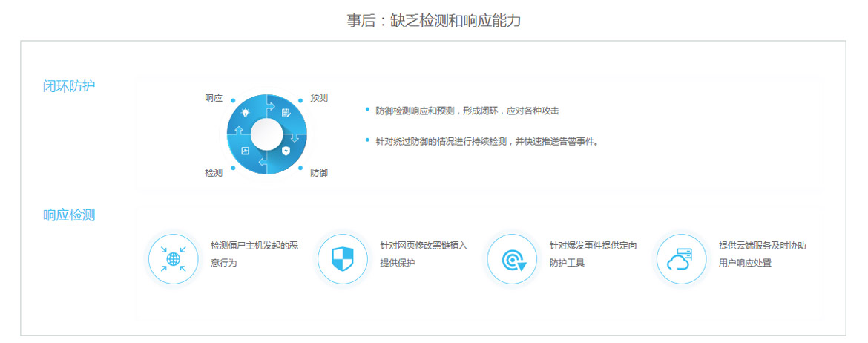The height and width of the screenshot is (343, 868).
Task: Click the shield lightning icon in the 防御 quadrant
Action: pyautogui.click(x=286, y=151)
